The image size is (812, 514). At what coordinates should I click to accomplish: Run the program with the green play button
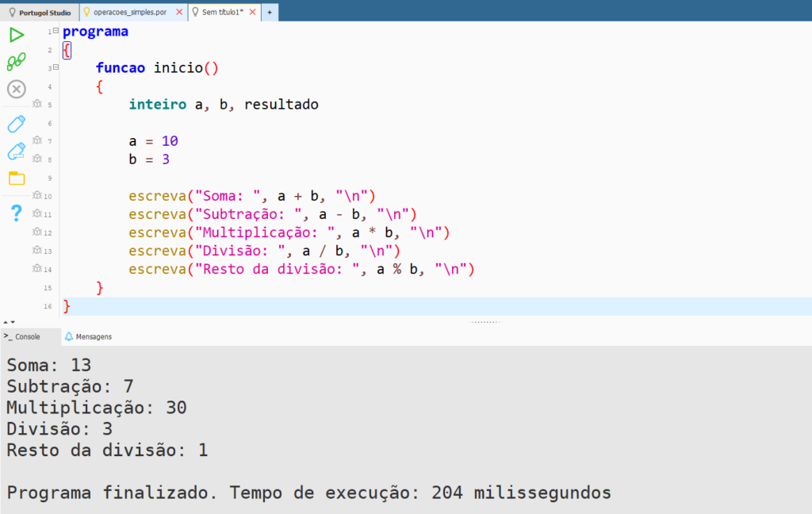[x=16, y=35]
